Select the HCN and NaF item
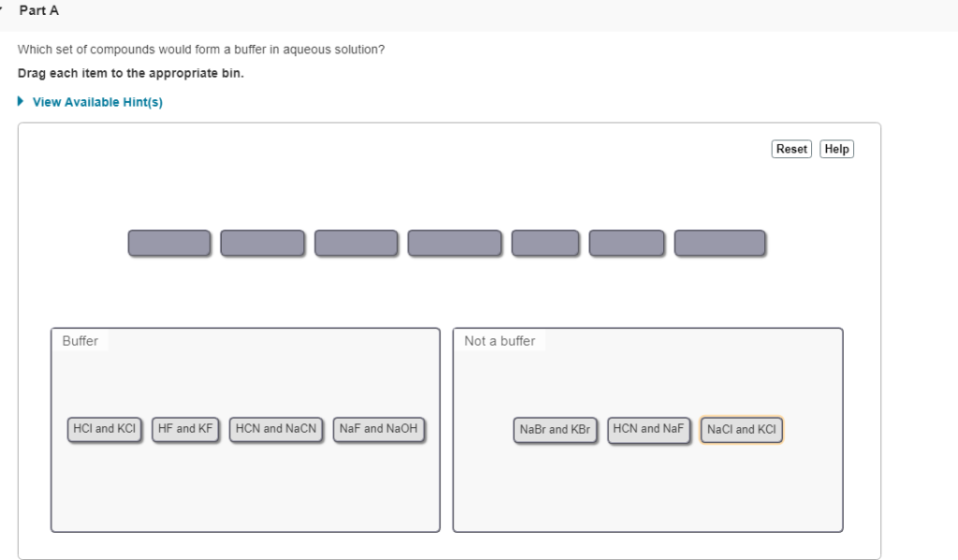Screen dimensions: 958x560 pyautogui.click(x=648, y=429)
